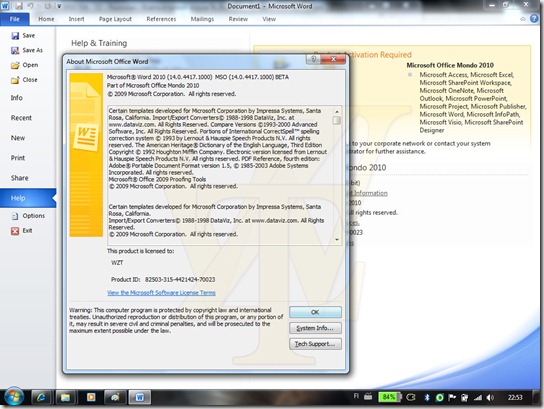Click the scroll-down arrow in credits box

coord(337,240)
